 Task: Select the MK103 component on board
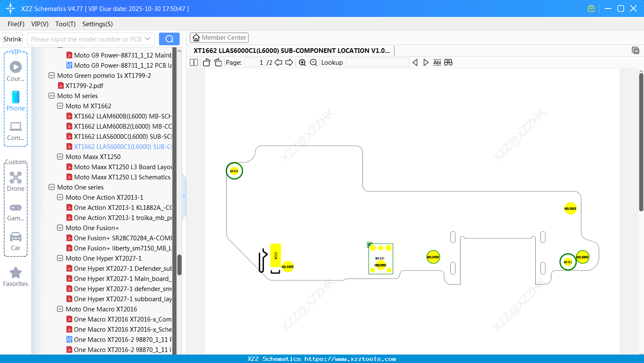568,262
